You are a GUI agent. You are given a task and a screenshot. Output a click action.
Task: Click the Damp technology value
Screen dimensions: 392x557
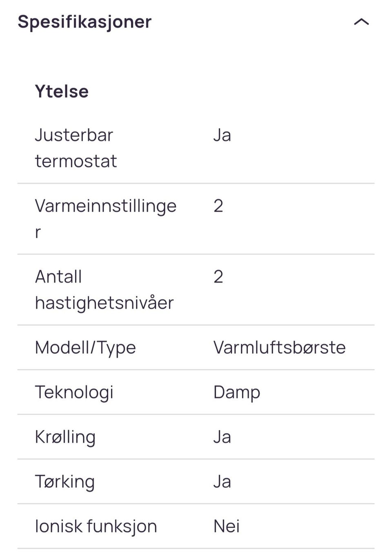tap(236, 392)
